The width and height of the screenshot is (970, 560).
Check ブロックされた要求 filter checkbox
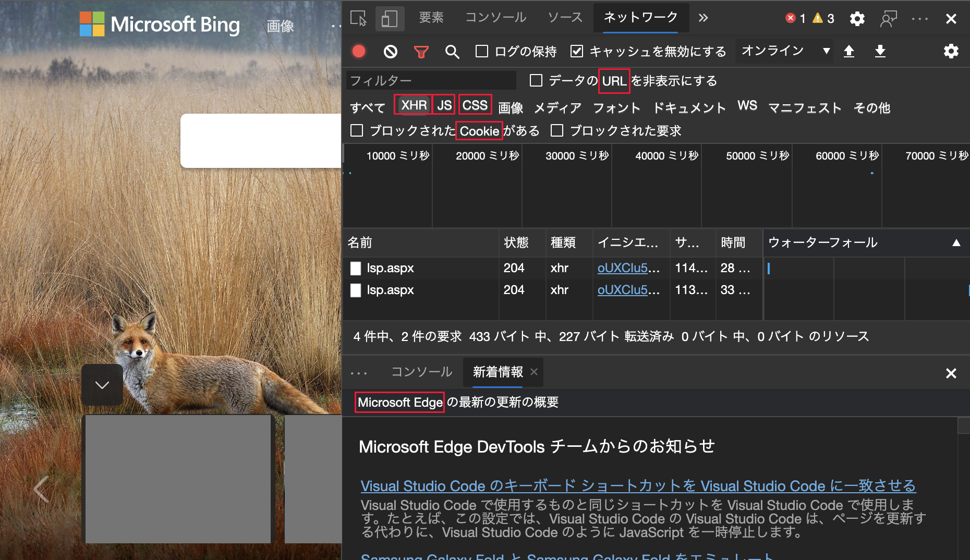point(556,131)
